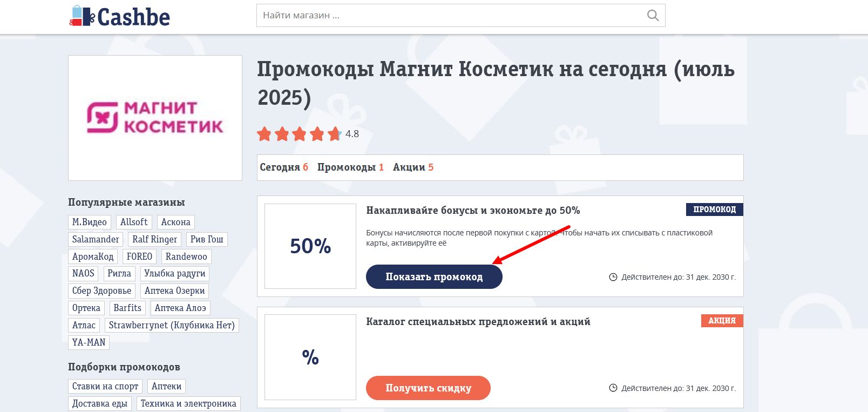Open the Salamander store link
Viewport: 868px width, 412px height.
coord(96,239)
